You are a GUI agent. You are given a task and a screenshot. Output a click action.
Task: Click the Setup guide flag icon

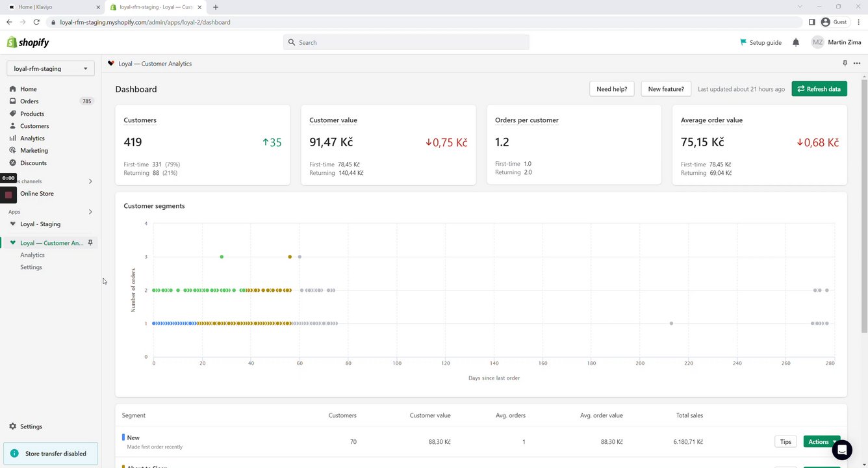tap(743, 42)
